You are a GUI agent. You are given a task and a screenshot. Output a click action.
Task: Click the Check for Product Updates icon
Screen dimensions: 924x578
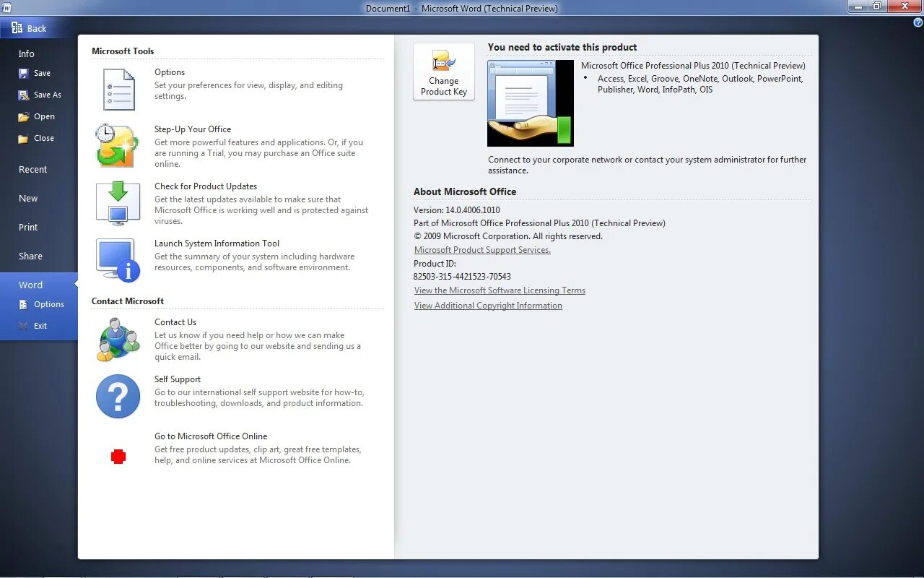coord(118,203)
